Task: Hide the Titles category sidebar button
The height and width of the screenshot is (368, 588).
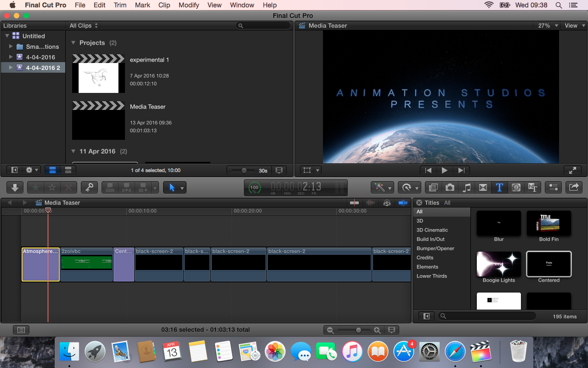Action: (x=426, y=316)
